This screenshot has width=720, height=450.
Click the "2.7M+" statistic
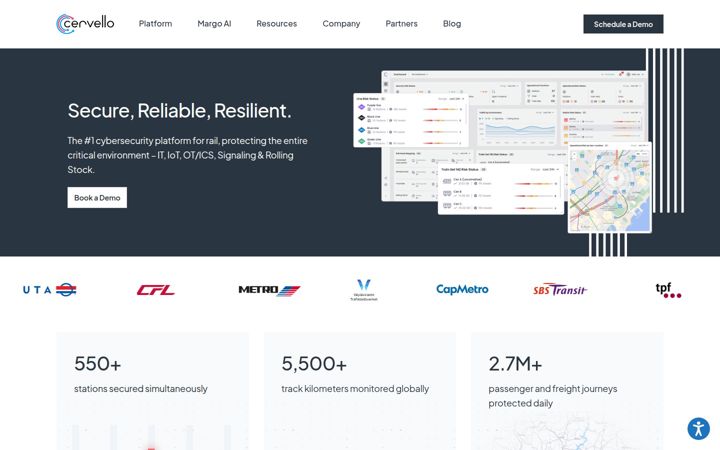click(x=515, y=364)
